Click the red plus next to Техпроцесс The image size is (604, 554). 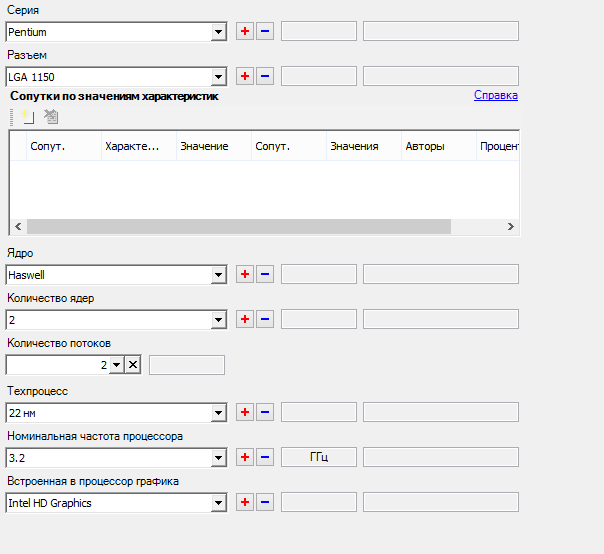pyautogui.click(x=245, y=411)
